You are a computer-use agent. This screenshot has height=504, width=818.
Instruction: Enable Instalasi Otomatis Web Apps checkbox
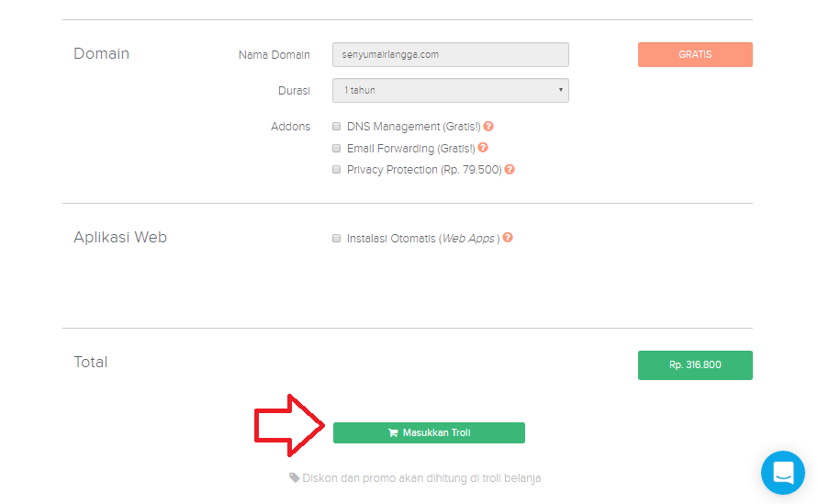point(337,238)
